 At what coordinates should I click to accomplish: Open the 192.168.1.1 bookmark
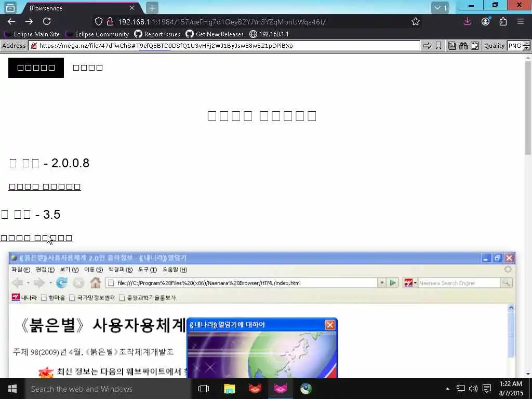tap(269, 34)
